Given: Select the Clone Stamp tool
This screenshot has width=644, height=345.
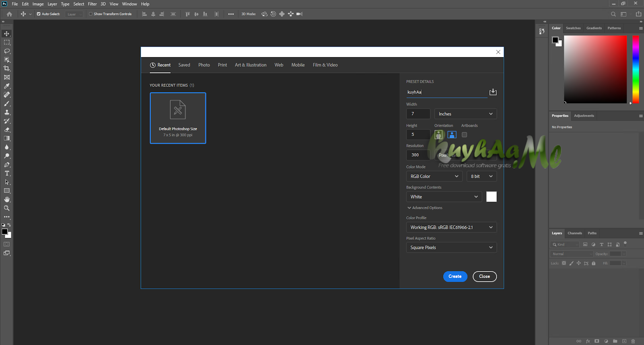Looking at the screenshot, I should (7, 112).
